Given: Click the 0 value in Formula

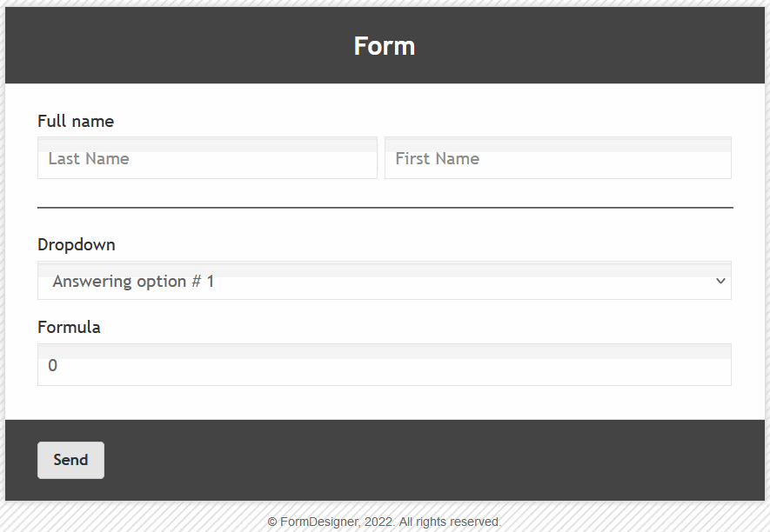Looking at the screenshot, I should 53,366.
